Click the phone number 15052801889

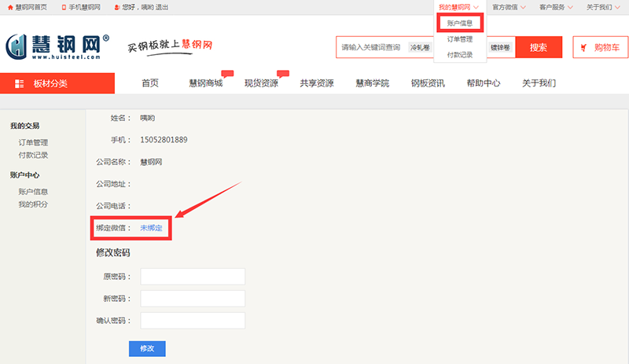click(164, 140)
